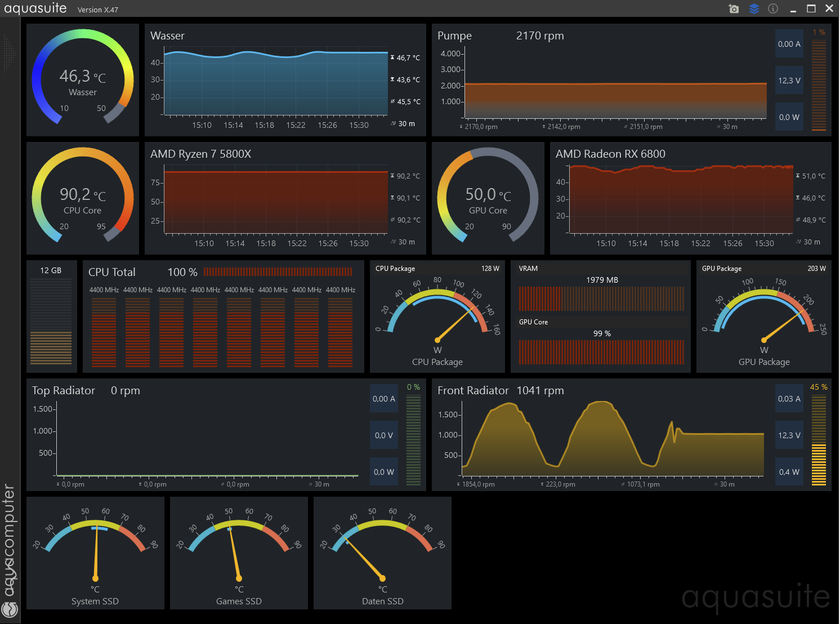The image size is (840, 624).
Task: Open the overview pages layers icon
Action: click(x=754, y=8)
